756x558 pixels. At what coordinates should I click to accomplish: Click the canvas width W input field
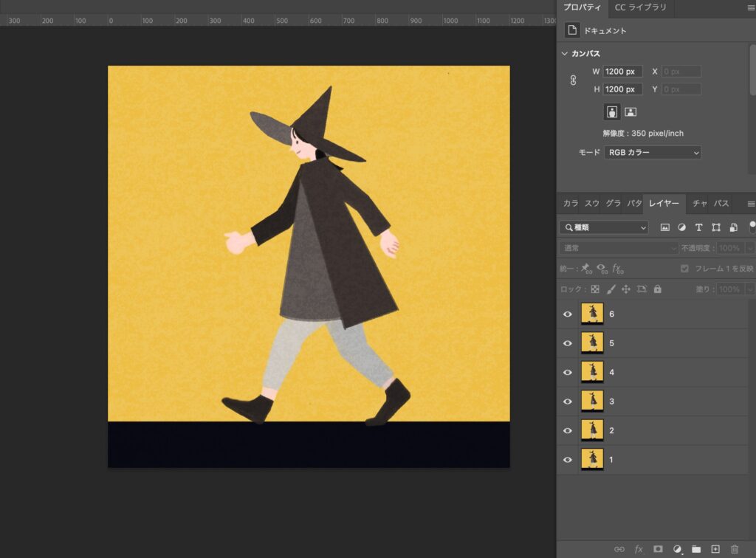(622, 72)
